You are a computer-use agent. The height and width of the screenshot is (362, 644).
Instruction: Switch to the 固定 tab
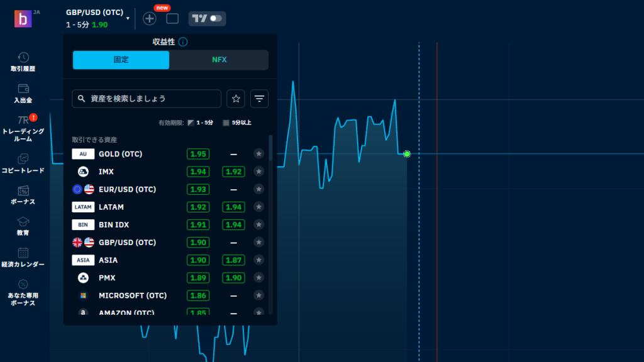[x=121, y=60]
